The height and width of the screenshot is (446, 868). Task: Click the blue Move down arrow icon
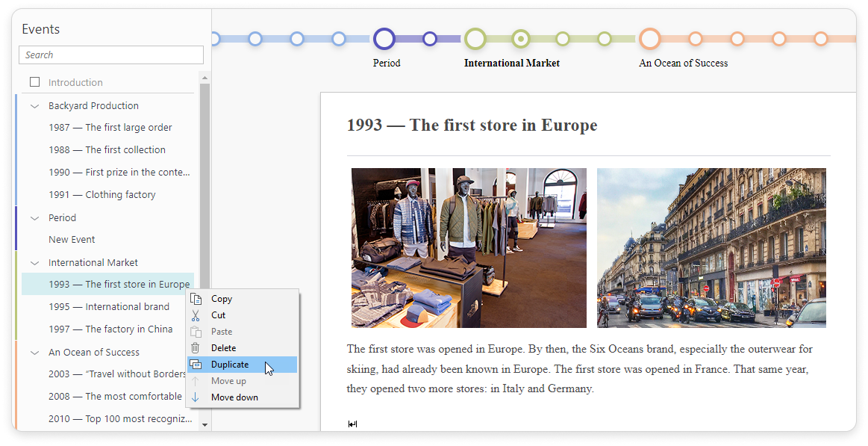click(x=196, y=397)
